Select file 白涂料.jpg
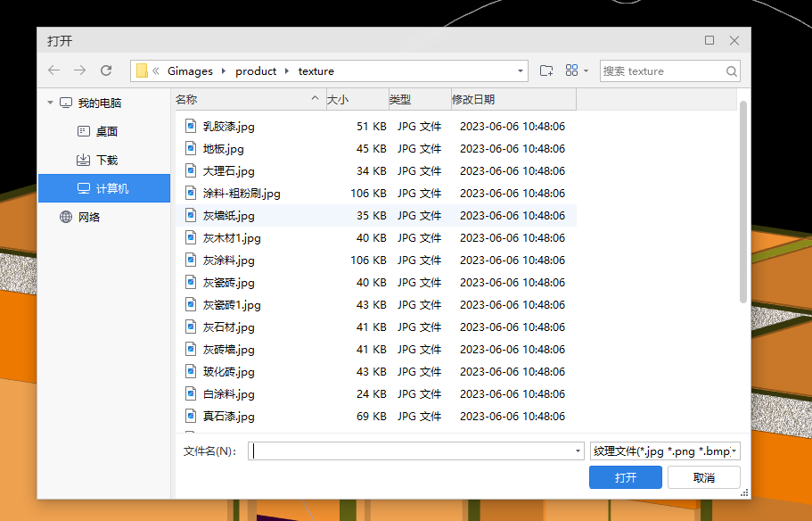The image size is (812, 521). click(x=376, y=393)
